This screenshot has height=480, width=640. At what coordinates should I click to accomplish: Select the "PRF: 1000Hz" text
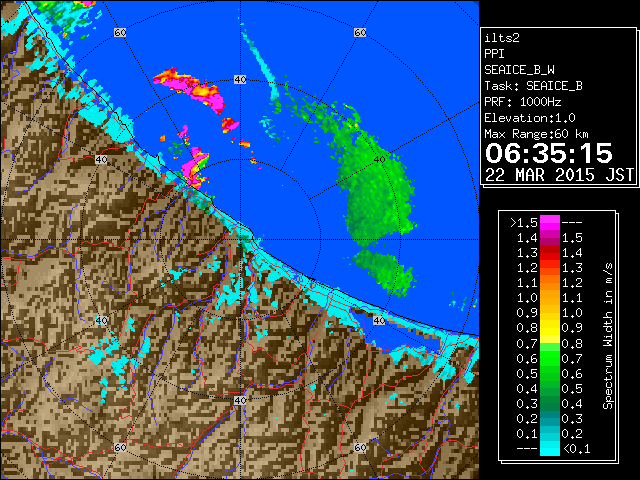pos(523,102)
